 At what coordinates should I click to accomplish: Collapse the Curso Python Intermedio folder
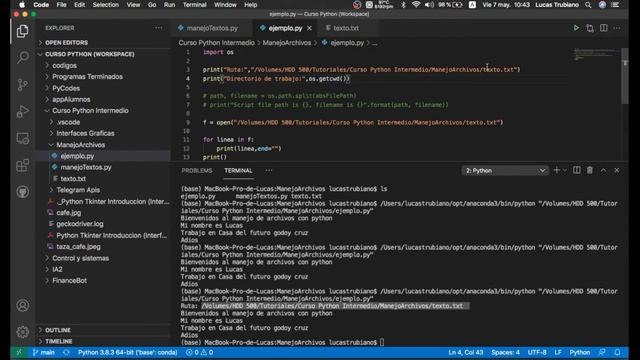90,111
